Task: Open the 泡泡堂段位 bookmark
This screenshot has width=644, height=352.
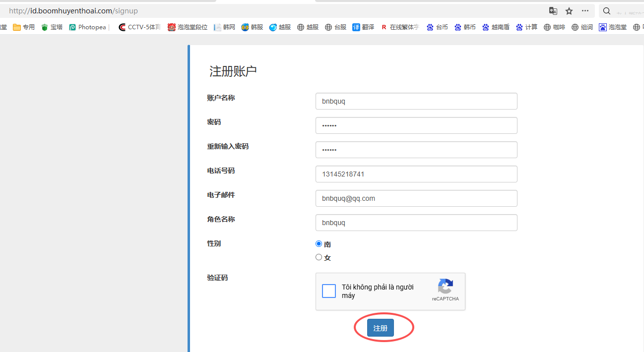Action: pyautogui.click(x=188, y=27)
